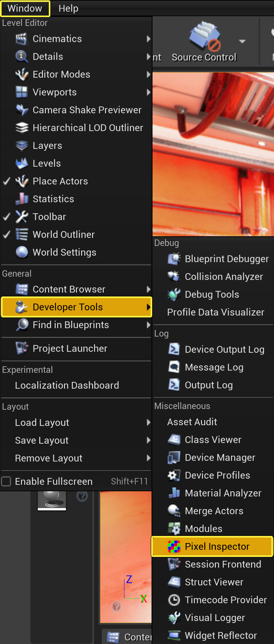Open the Help menu
Image resolution: width=274 pixels, height=644 pixels.
click(68, 8)
